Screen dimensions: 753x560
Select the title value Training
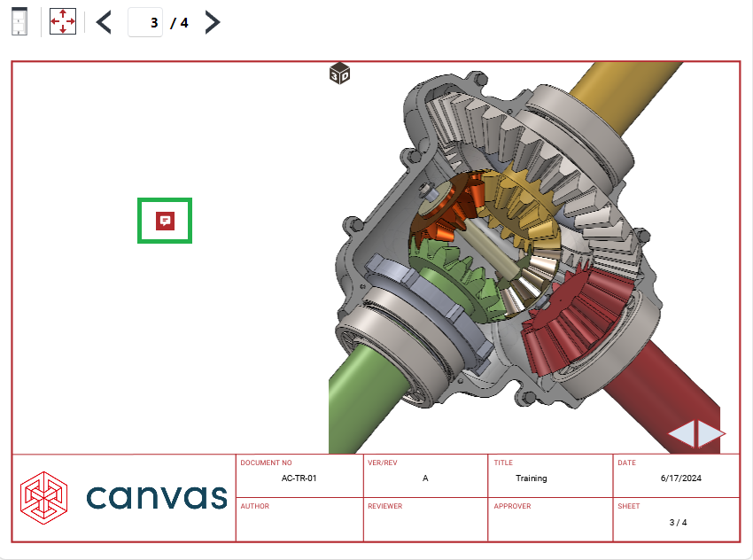tap(532, 478)
